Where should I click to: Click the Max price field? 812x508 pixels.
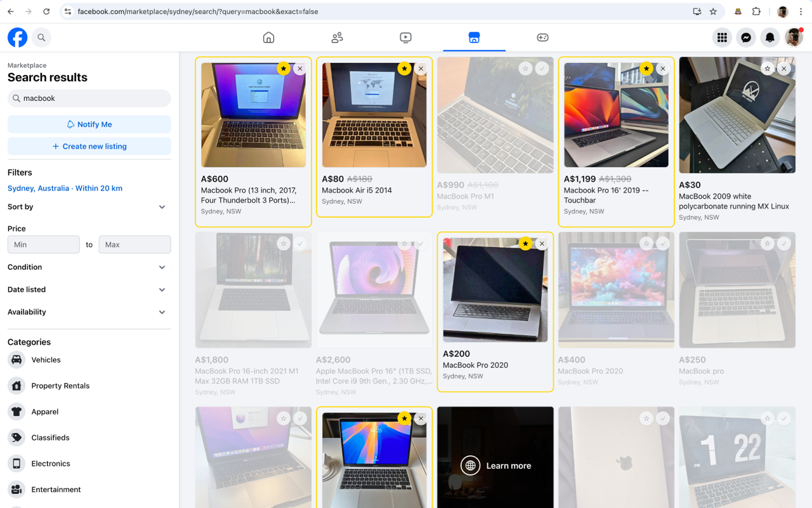tap(134, 244)
